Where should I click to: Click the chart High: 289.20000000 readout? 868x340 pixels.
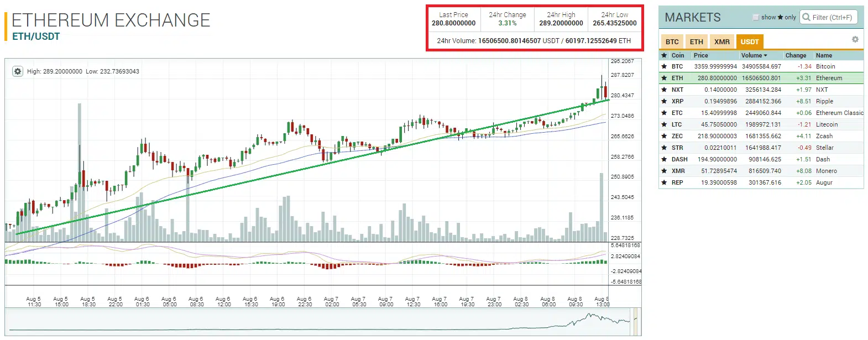55,71
